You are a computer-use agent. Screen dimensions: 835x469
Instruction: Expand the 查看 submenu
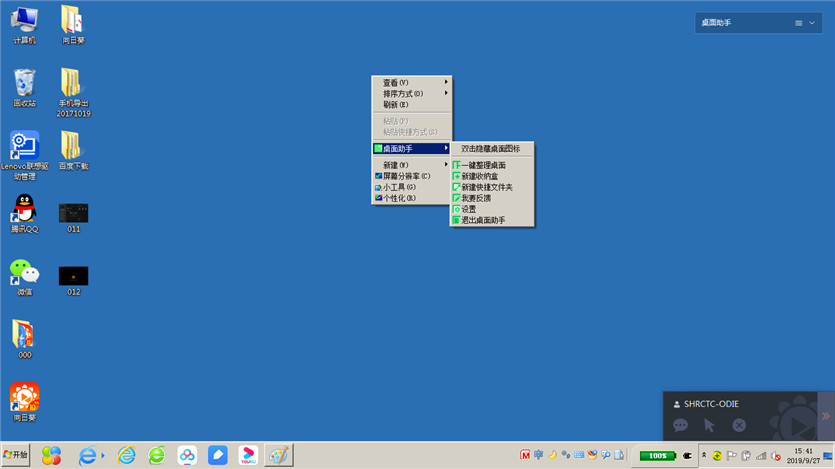(x=411, y=82)
